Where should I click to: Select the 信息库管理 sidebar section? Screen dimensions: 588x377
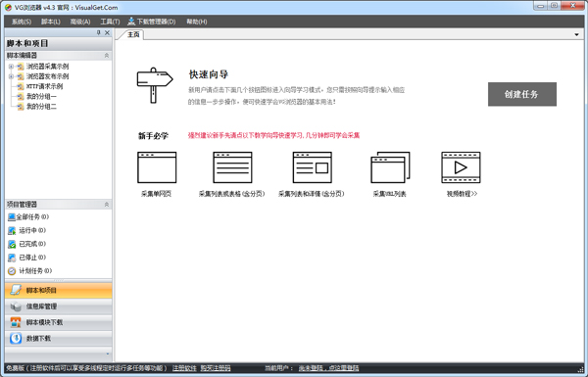point(59,306)
